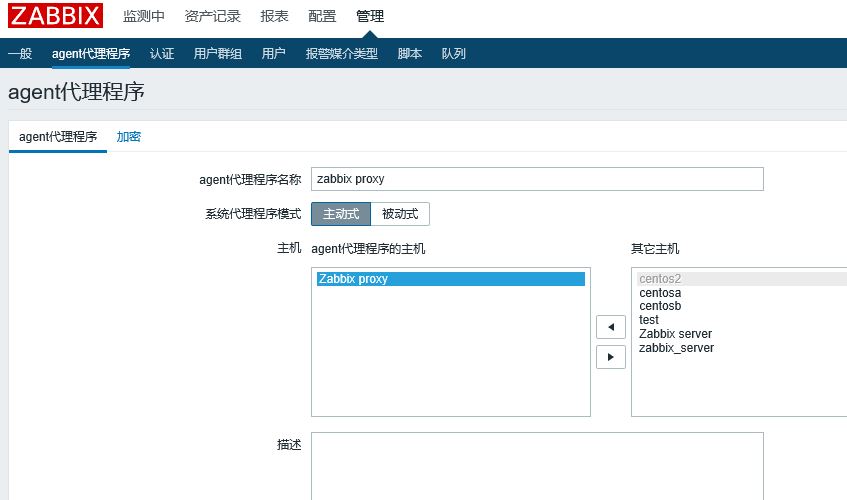
Task: Go to 用户群组 submenu
Action: [x=218, y=53]
